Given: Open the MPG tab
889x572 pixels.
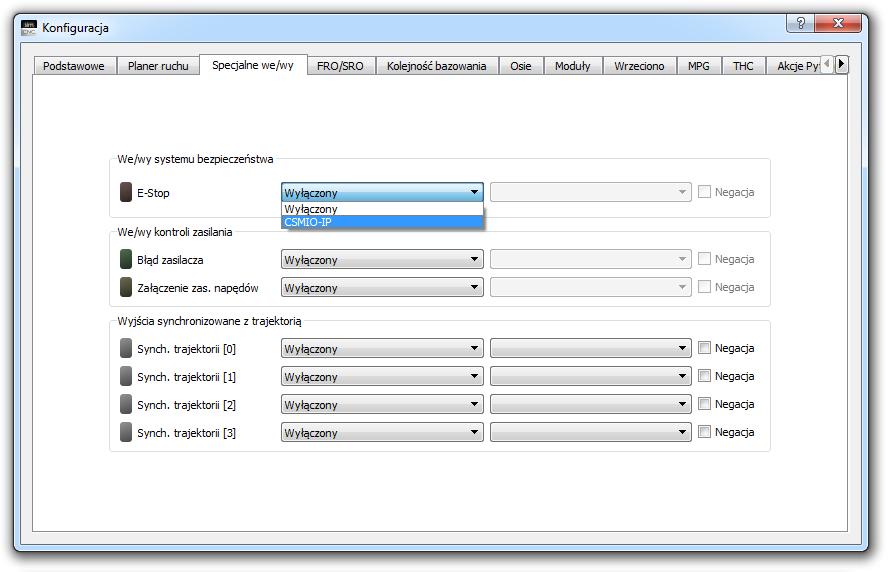Looking at the screenshot, I should (698, 66).
